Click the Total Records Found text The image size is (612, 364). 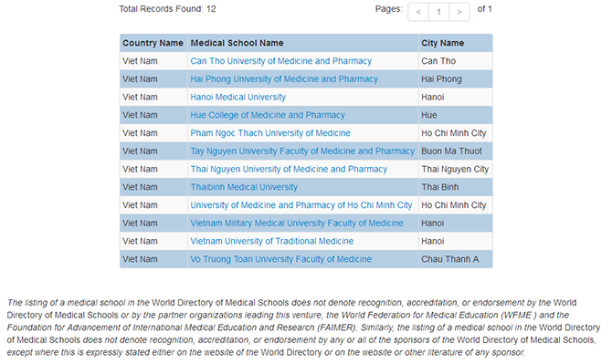[167, 9]
